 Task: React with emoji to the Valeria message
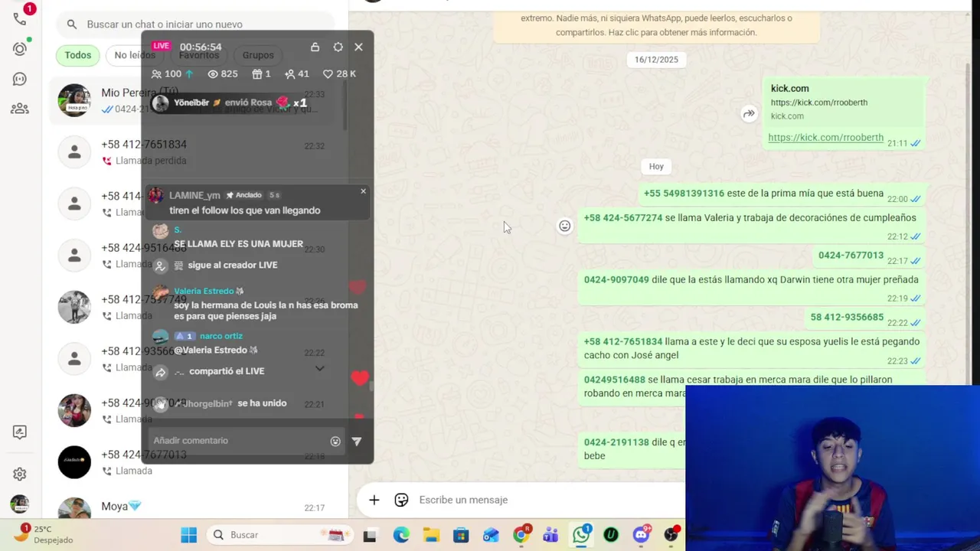[x=564, y=226]
